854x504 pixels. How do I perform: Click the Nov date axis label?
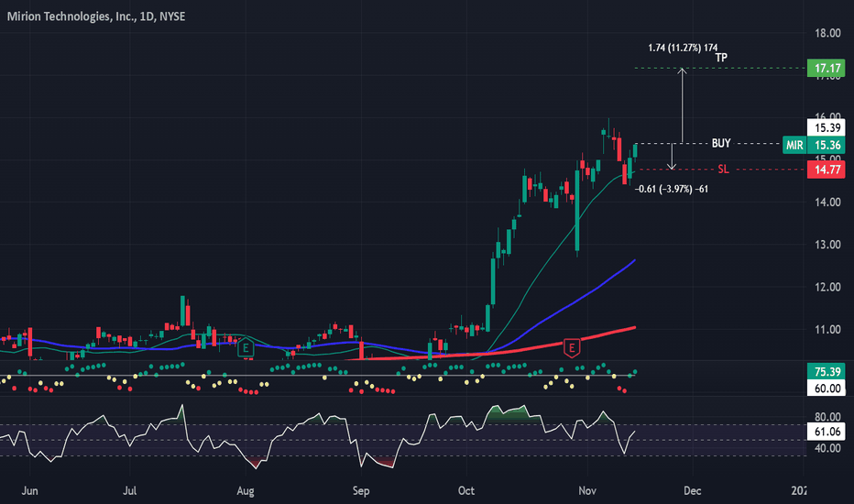point(587,491)
